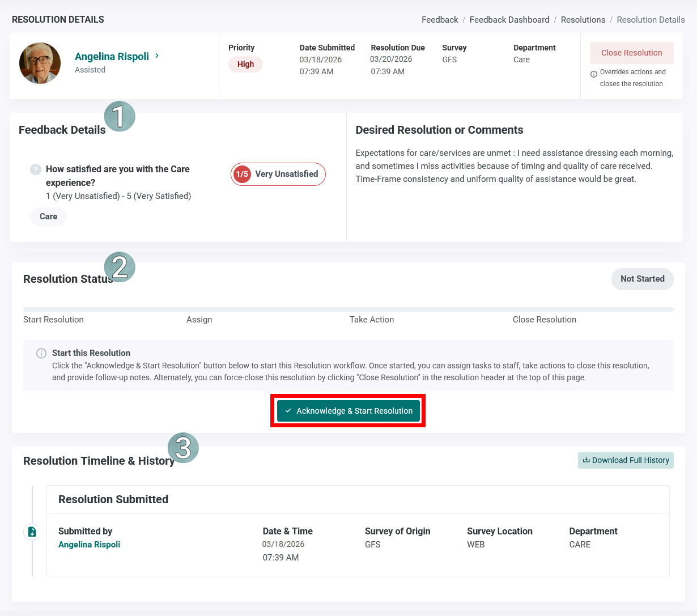697x616 pixels.
Task: Click Desired Resolution or Comments heading
Action: point(439,130)
